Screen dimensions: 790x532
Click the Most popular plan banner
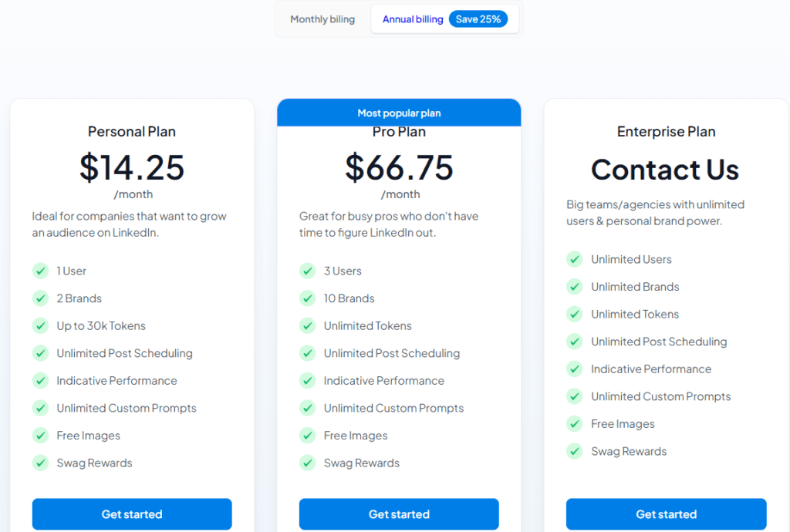pos(399,113)
